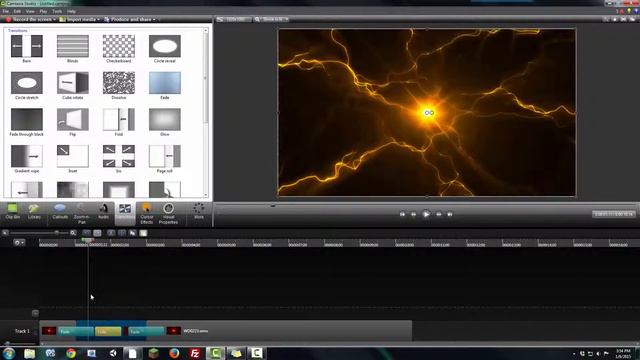Open Firefox from the taskbar
The image size is (640, 360).
click(x=174, y=353)
